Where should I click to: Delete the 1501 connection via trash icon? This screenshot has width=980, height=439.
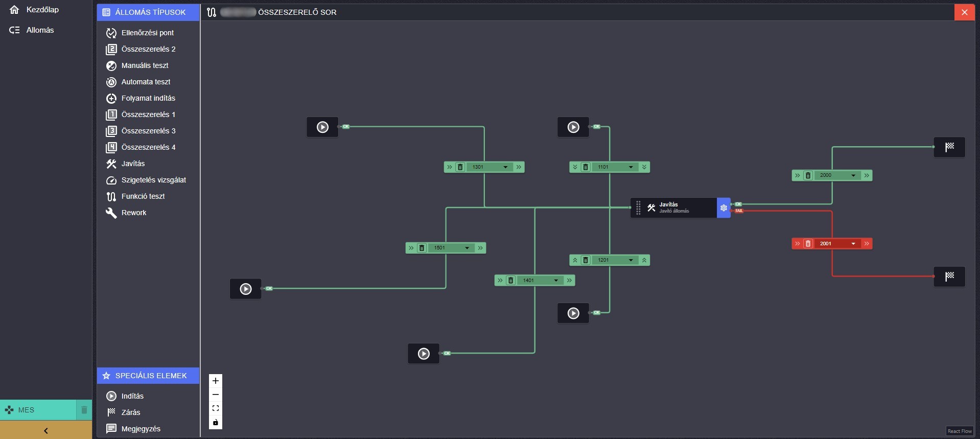tap(422, 248)
